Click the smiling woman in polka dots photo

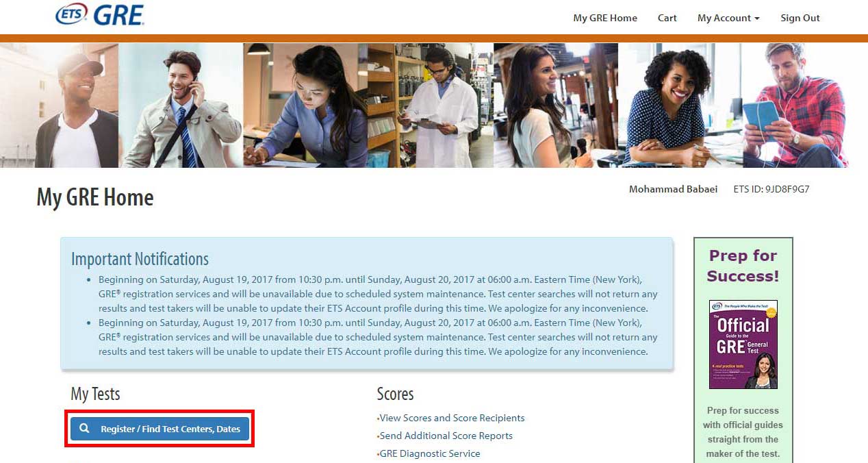pyautogui.click(x=680, y=105)
